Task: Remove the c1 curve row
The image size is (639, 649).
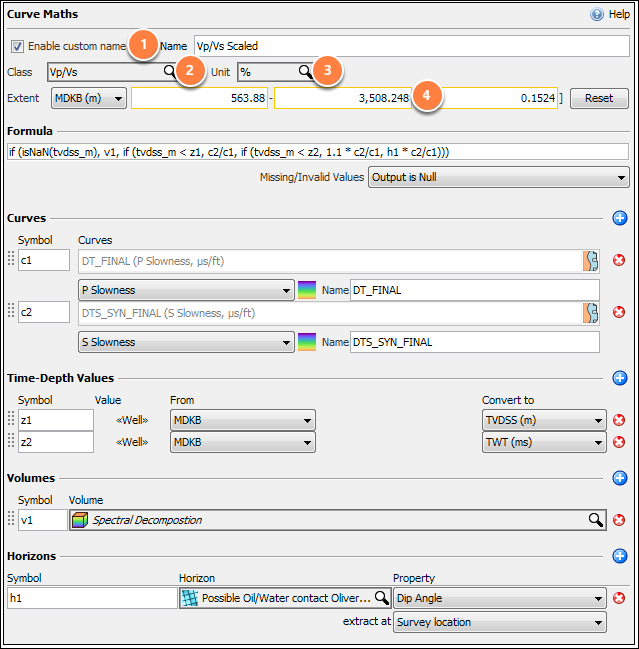Action: click(x=619, y=260)
